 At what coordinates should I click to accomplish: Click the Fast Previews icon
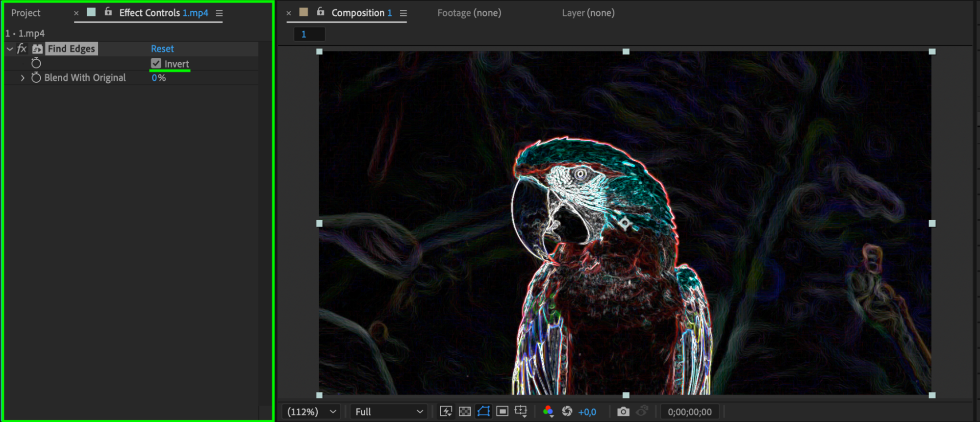point(446,412)
